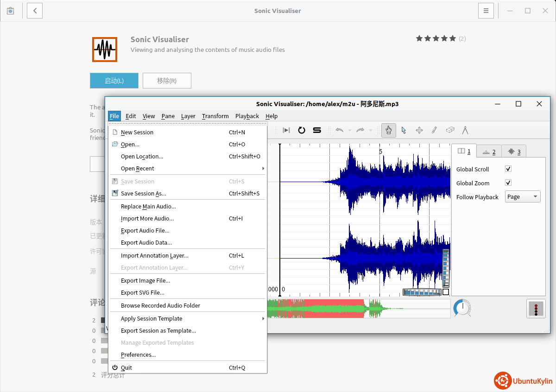Click the playback volume dial
Image resolution: width=556 pixels, height=392 pixels.
point(461,308)
